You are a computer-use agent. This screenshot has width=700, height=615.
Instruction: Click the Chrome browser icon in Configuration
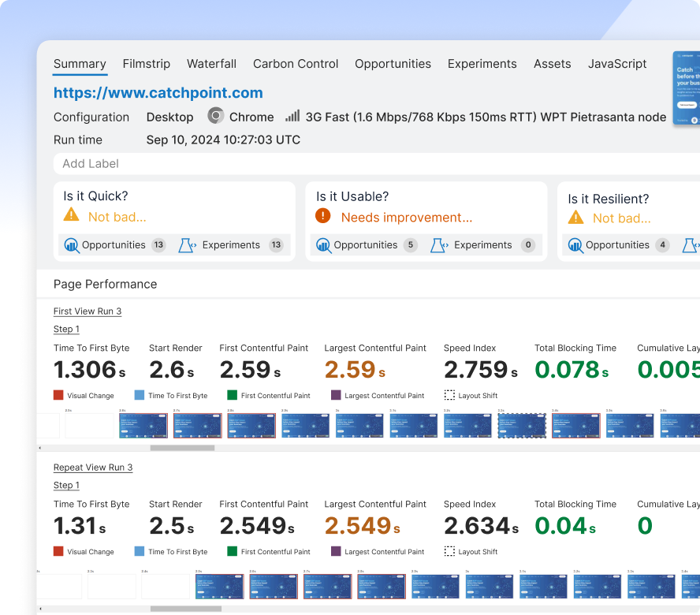coord(216,116)
